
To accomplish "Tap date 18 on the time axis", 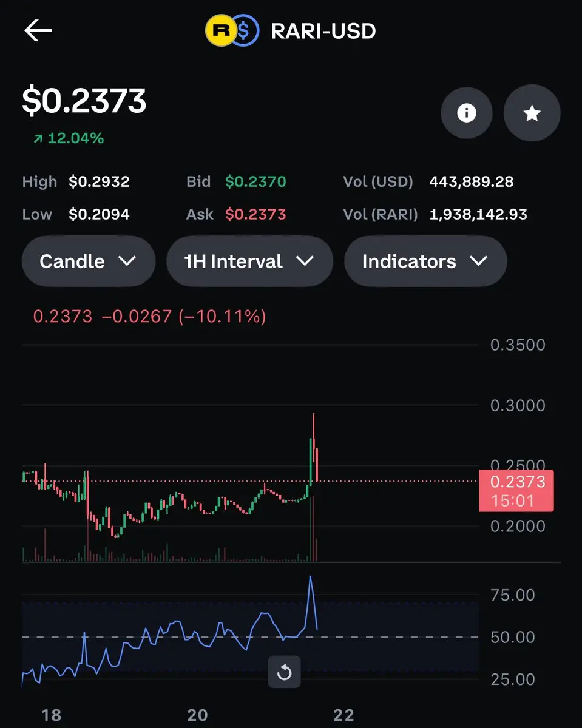I will click(51, 715).
